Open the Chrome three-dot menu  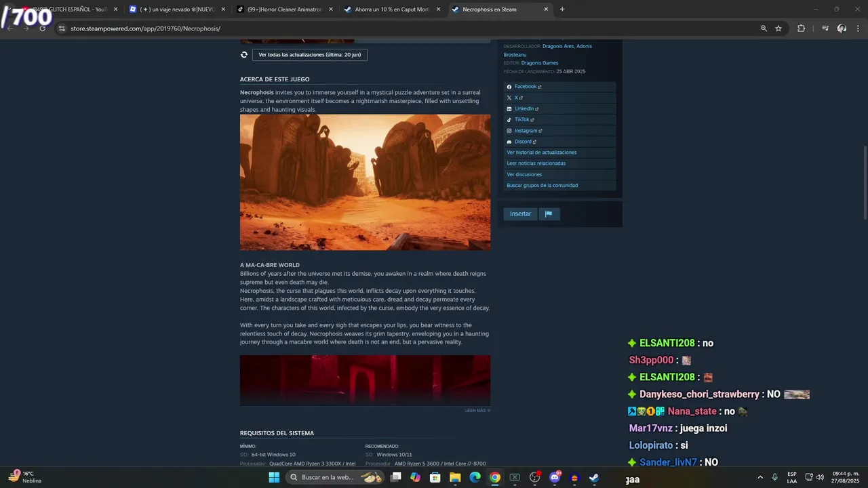point(859,28)
